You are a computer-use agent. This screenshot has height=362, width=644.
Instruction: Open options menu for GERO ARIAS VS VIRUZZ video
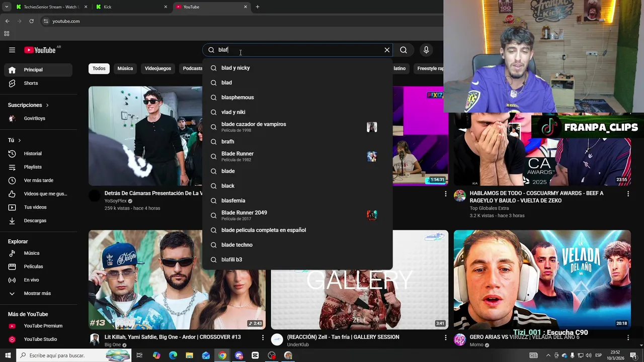628,337
